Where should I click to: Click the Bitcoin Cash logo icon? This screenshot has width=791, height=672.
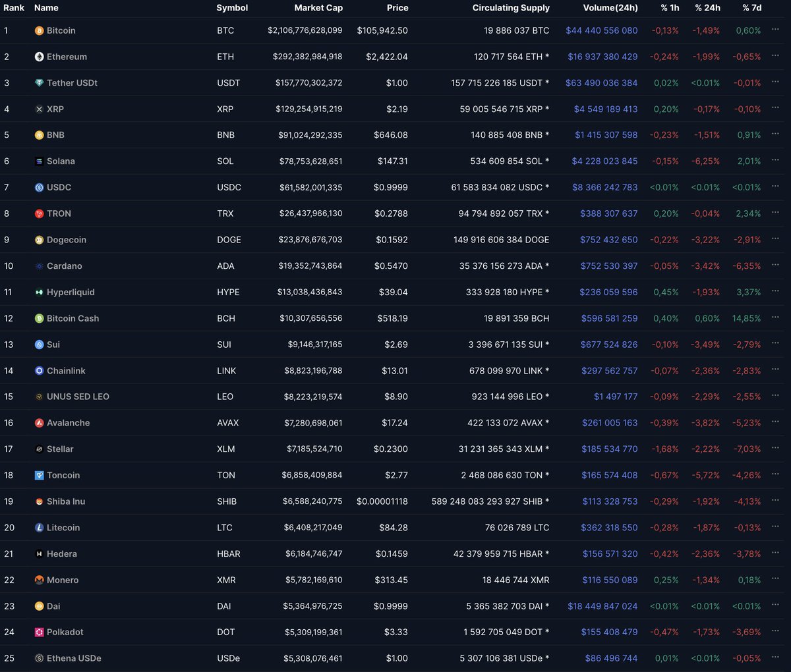[39, 318]
